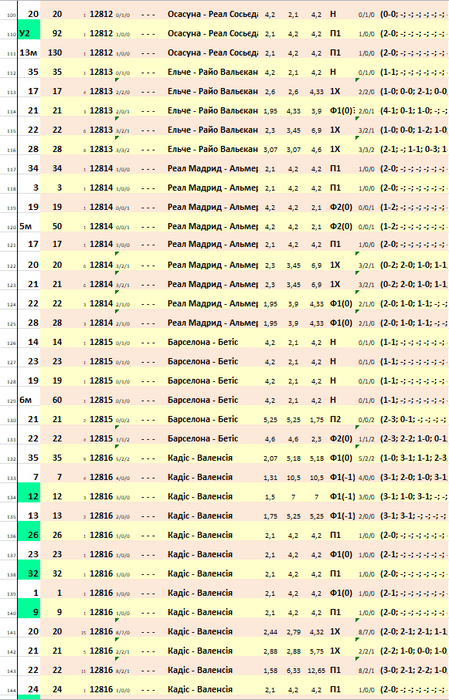
Task: Click the odds cell 2,44
Action: (270, 632)
